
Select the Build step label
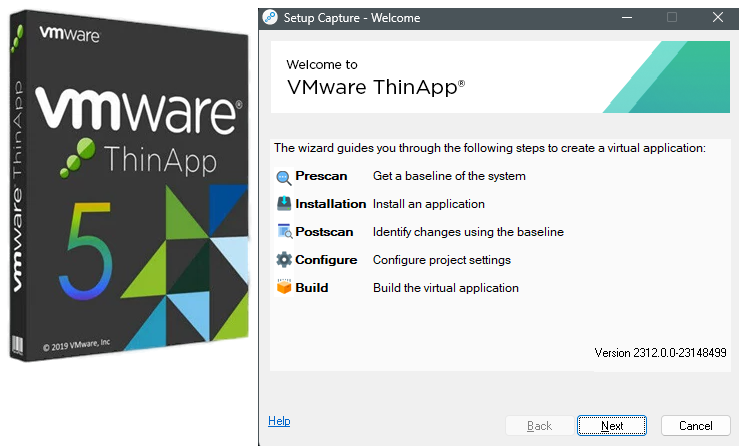[312, 288]
